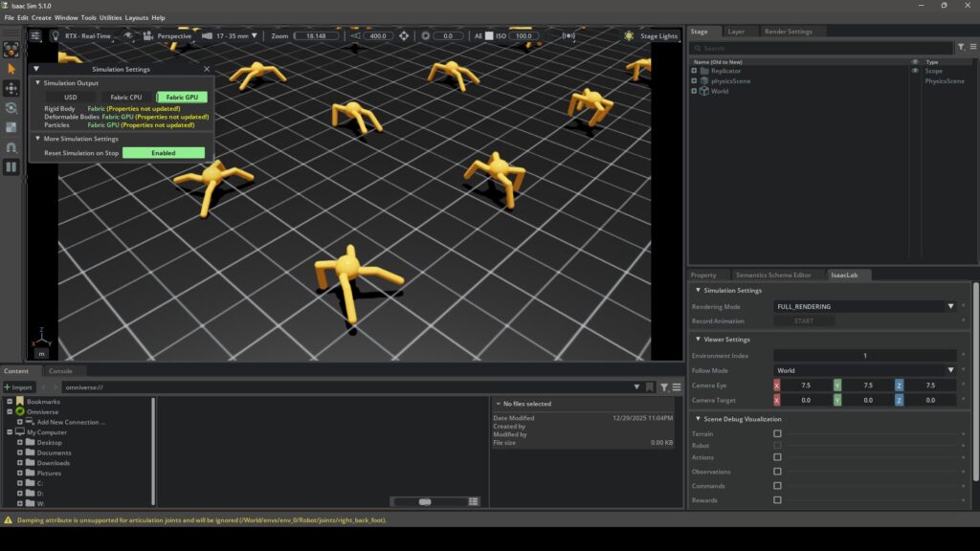The height and width of the screenshot is (551, 980).
Task: Open viewport settings sliders icon
Action: [35, 36]
